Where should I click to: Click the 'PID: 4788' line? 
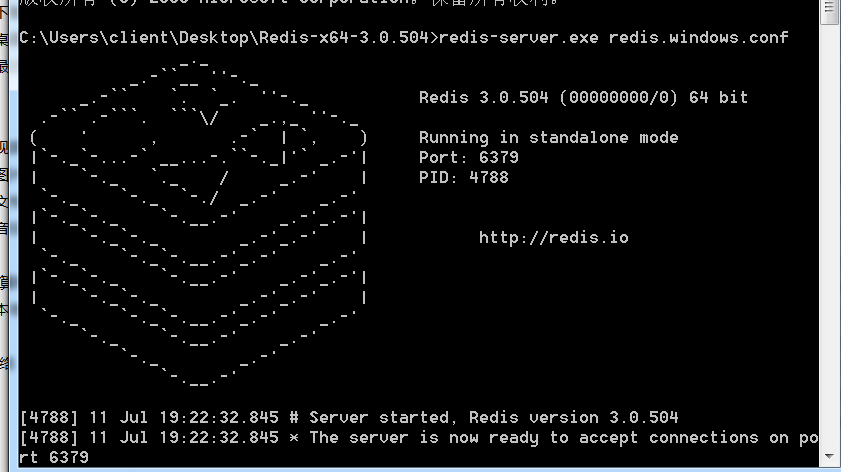[x=463, y=178]
